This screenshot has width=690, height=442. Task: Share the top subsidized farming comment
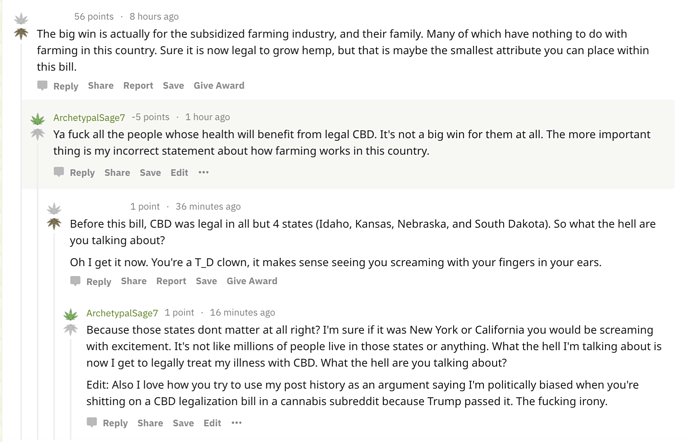tap(101, 85)
